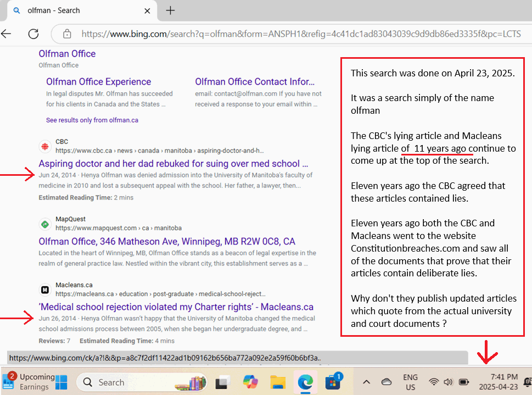Open Task View from taskbar
The image size is (532, 395).
click(x=222, y=382)
